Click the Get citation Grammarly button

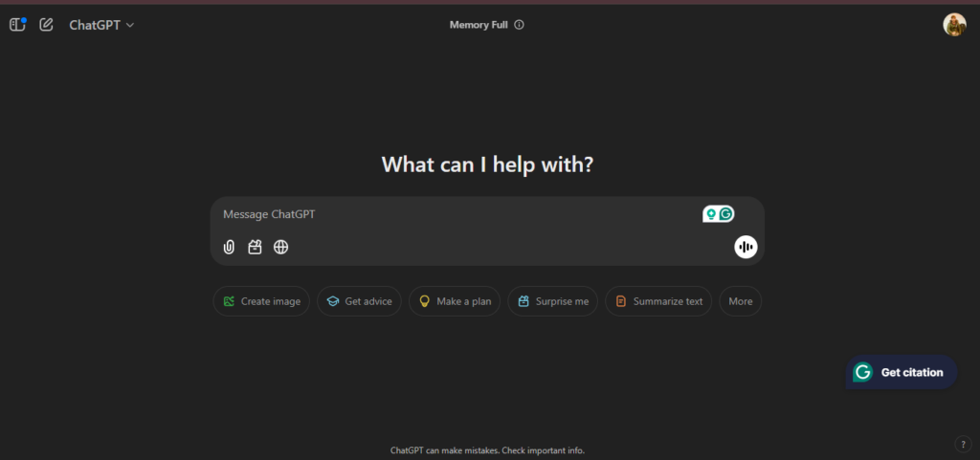pos(902,372)
